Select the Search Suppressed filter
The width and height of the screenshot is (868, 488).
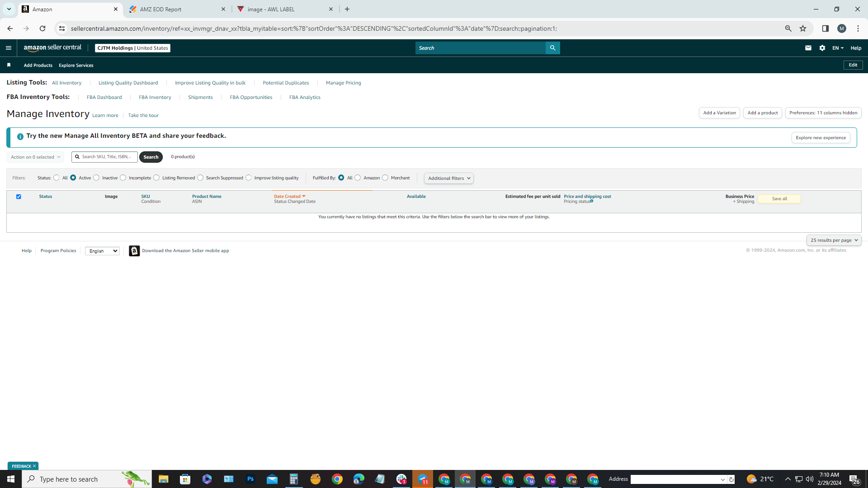pyautogui.click(x=200, y=178)
